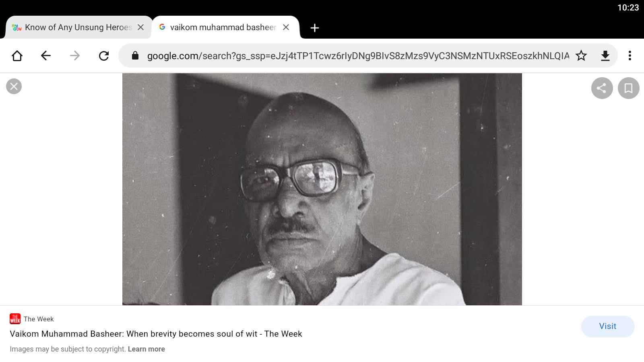Open the Learn more copyright link

click(x=147, y=349)
